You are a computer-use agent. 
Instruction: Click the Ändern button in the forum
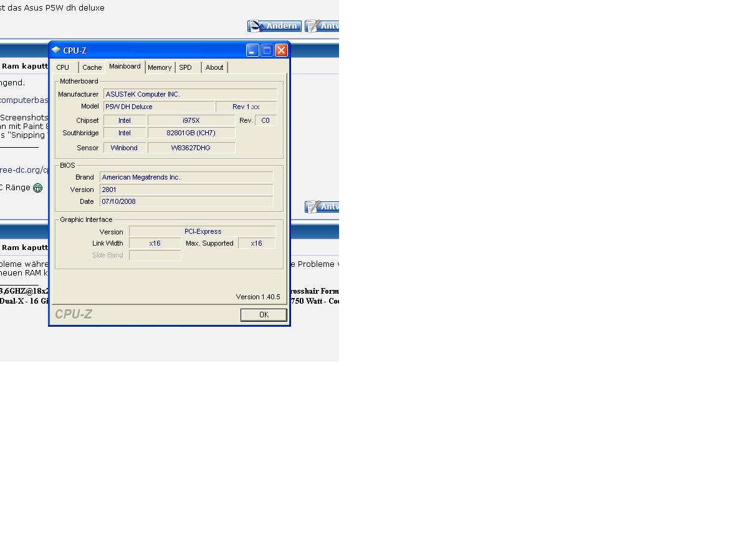pos(274,26)
